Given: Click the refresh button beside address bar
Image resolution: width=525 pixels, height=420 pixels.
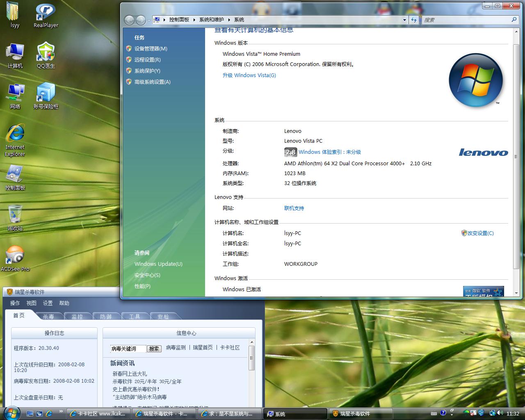Looking at the screenshot, I should click(414, 20).
